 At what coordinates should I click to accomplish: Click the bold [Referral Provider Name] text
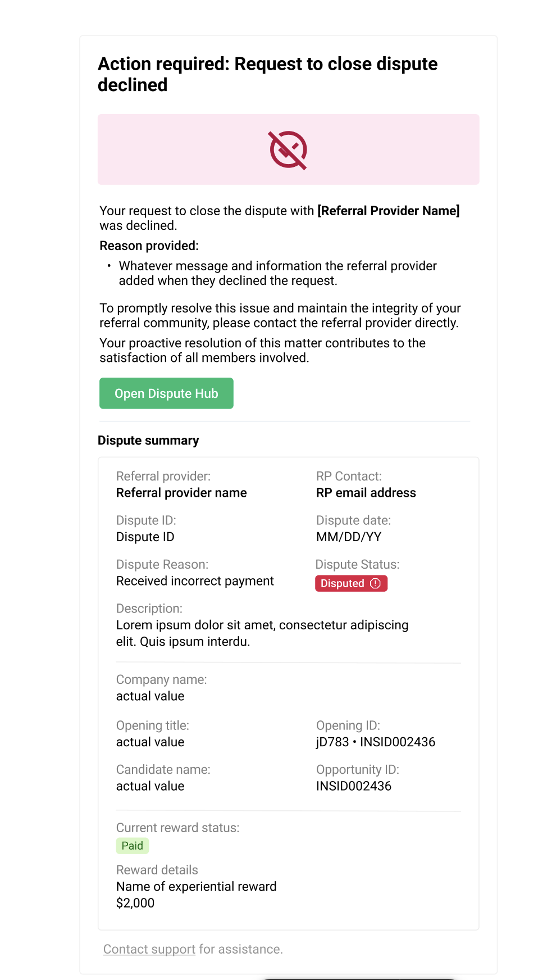click(389, 211)
